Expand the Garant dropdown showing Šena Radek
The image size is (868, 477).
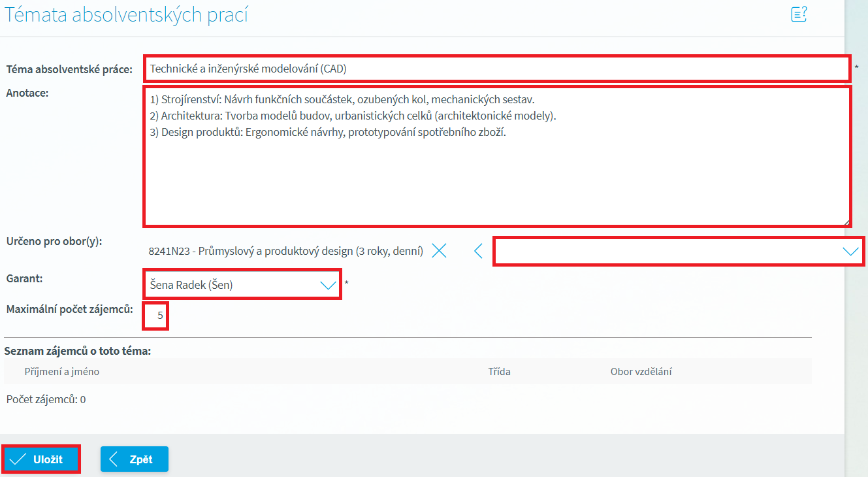[327, 285]
